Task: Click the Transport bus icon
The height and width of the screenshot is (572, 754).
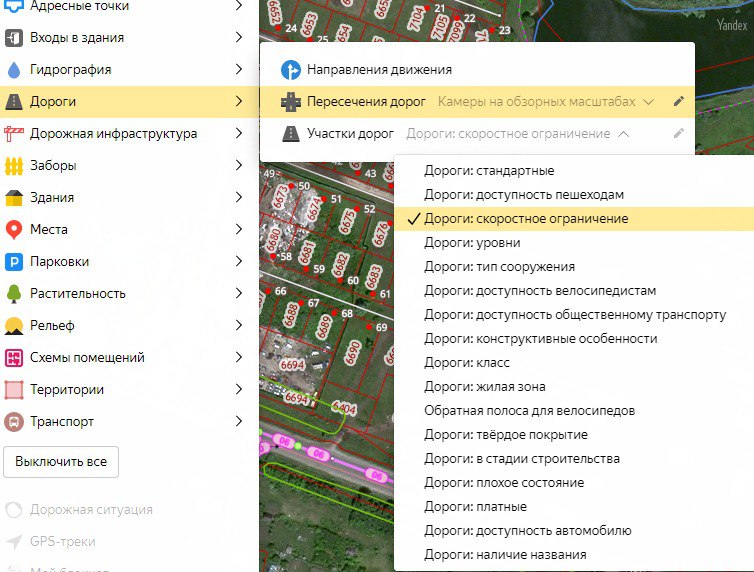Action: coord(14,422)
